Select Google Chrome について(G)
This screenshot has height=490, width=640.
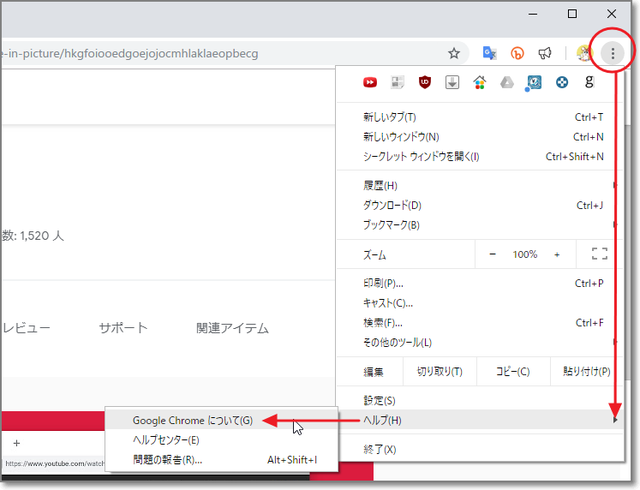click(x=193, y=421)
